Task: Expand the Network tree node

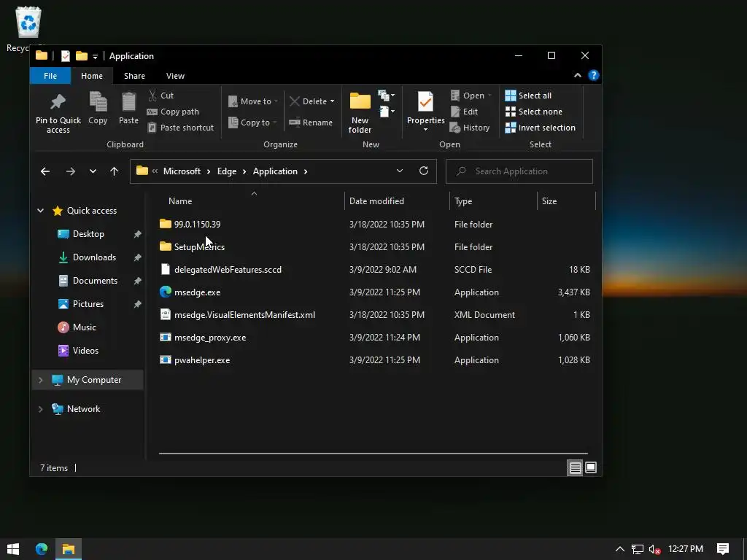Action: point(41,409)
